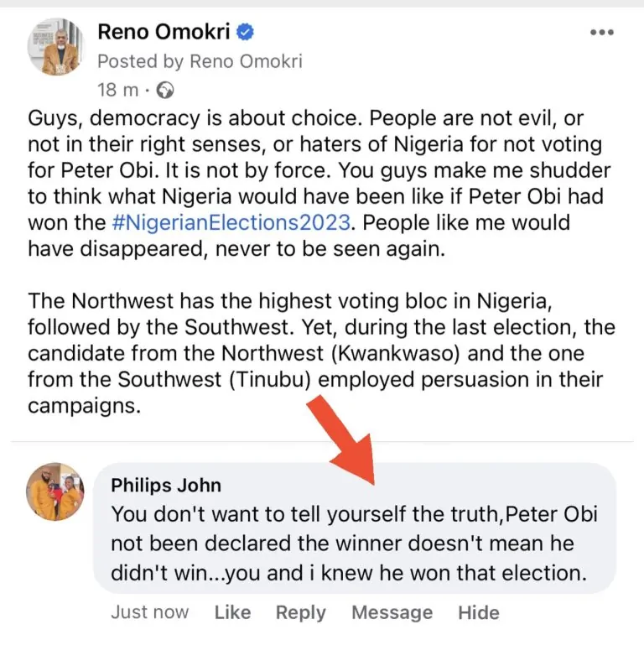
Task: Hide Philips John's comment
Action: [x=479, y=613]
